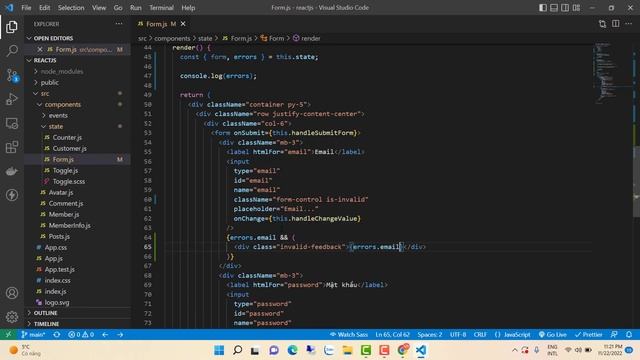This screenshot has height=360, width=640.
Task: Select encoding UTF-8 in status bar
Action: click(458, 334)
